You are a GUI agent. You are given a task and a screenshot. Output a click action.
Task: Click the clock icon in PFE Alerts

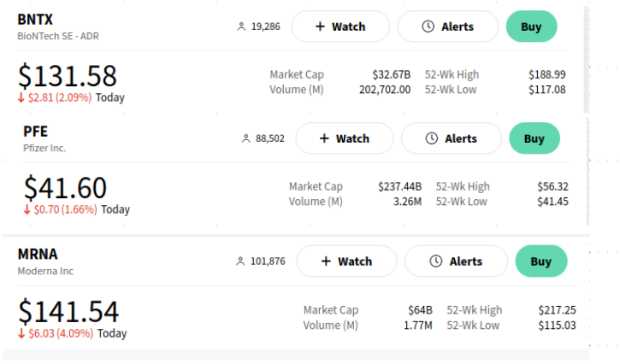tap(432, 138)
